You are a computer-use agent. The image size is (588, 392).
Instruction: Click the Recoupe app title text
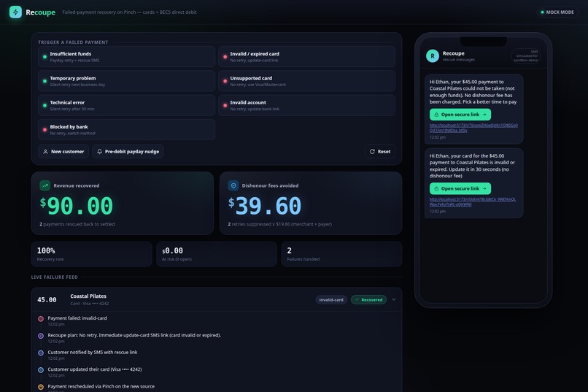(41, 12)
